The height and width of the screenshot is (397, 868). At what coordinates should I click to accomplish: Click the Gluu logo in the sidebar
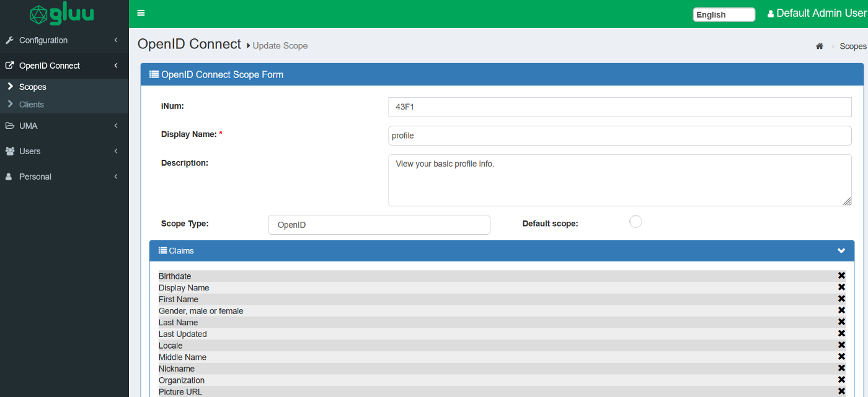pyautogui.click(x=62, y=14)
